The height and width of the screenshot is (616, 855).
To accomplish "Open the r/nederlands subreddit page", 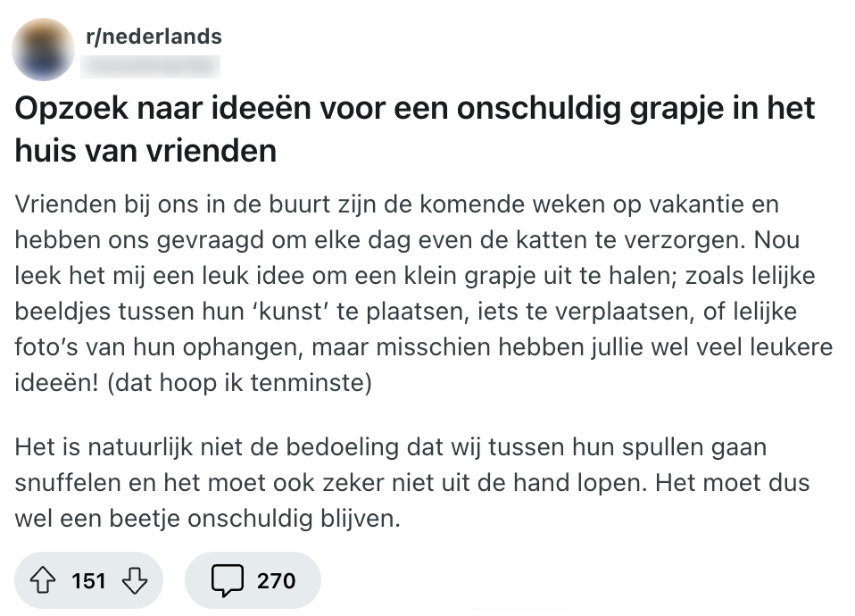I will [153, 37].
